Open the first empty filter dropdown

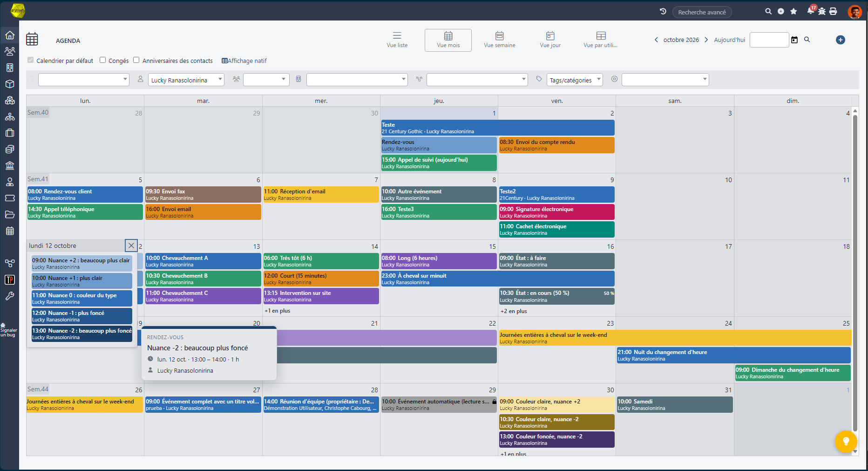83,80
